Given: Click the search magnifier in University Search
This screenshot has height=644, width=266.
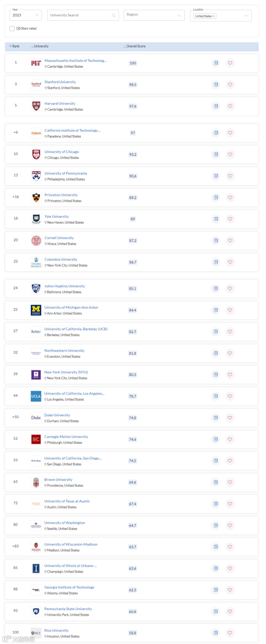Looking at the screenshot, I should point(114,15).
